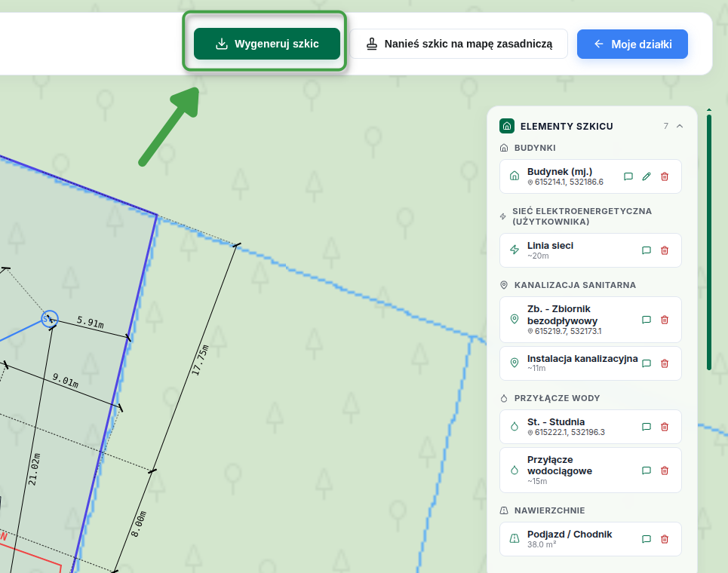Open comment for Linia sieci
Image resolution: width=728 pixels, height=573 pixels.
click(x=647, y=250)
